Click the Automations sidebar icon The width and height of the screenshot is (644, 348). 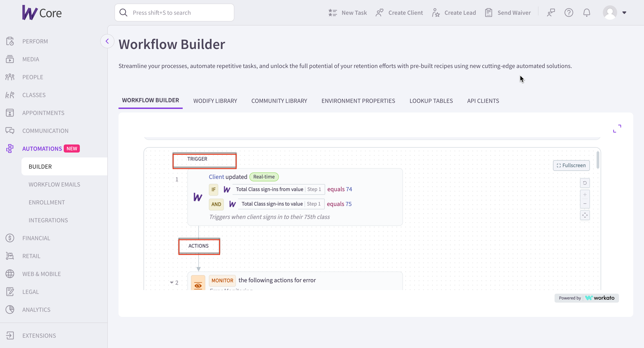tap(10, 149)
